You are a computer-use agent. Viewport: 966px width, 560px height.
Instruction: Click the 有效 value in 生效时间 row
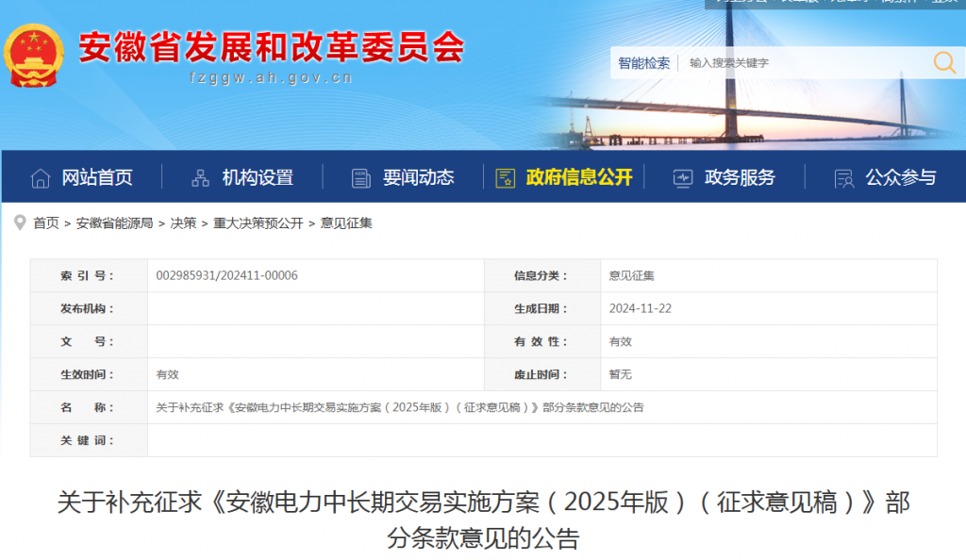tap(168, 375)
